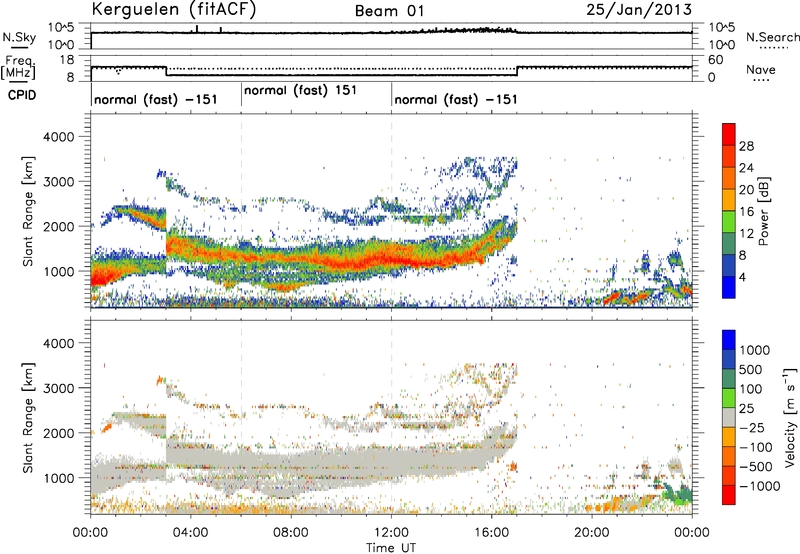This screenshot has width=800, height=554.
Task: Click the right '10^0' noise axis label
Action: (722, 45)
